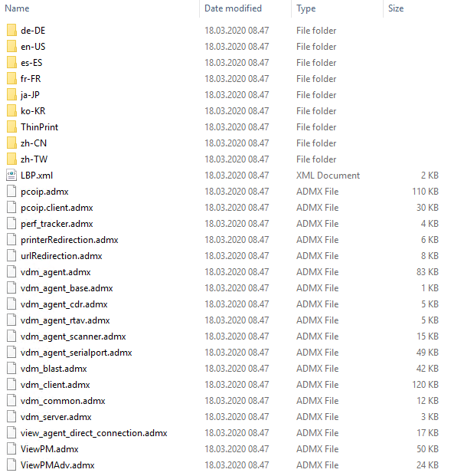Screen dimensions: 451x476
Task: Click the File folder type of zh-TW
Action: (x=316, y=159)
